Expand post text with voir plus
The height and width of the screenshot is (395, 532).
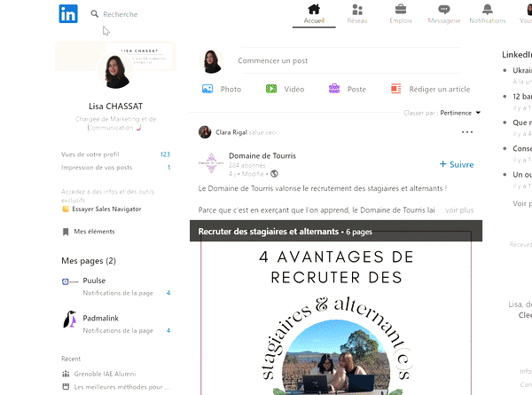(x=457, y=210)
